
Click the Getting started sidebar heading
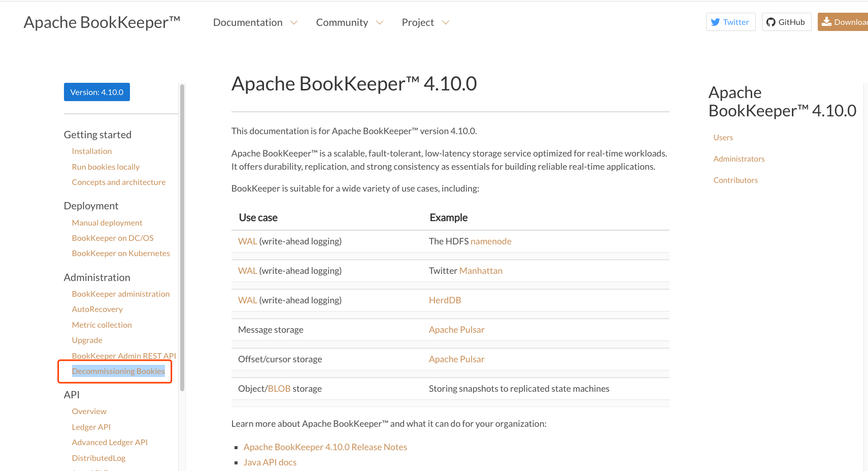click(x=97, y=135)
